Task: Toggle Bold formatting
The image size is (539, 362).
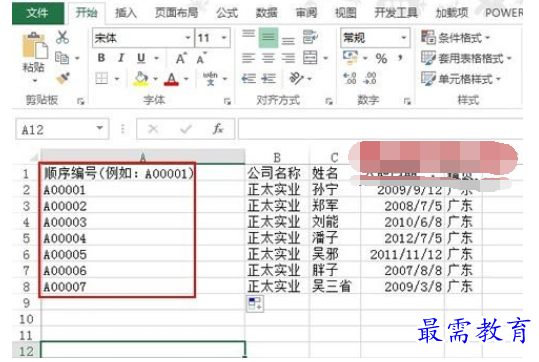Action: click(101, 58)
